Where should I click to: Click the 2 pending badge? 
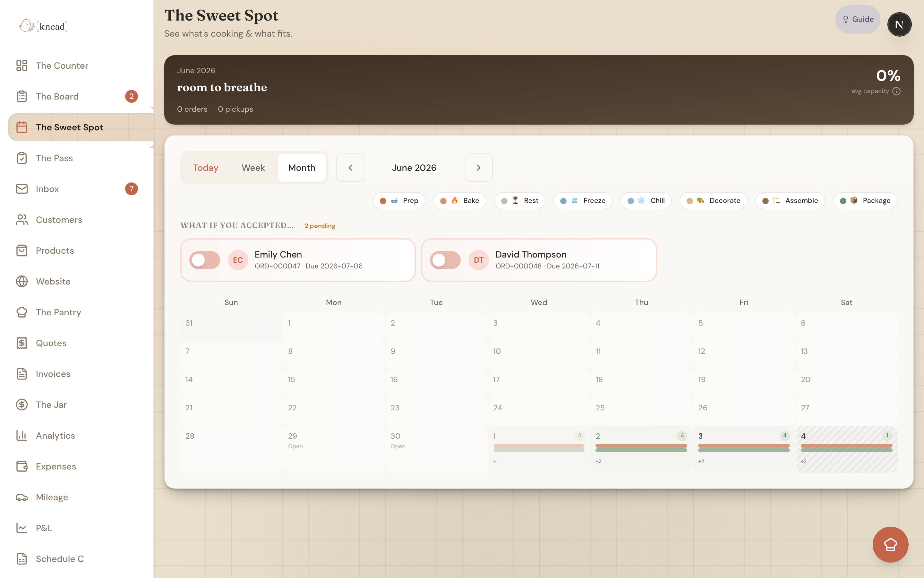pos(320,225)
